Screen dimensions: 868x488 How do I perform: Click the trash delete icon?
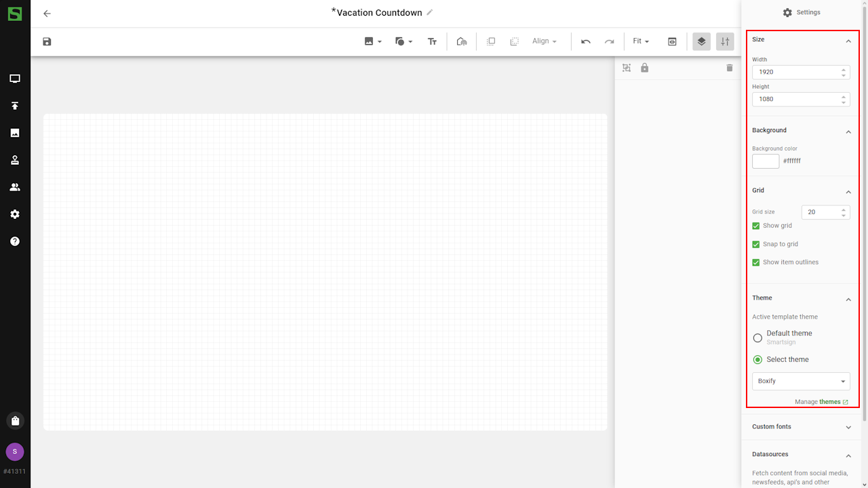coord(730,68)
